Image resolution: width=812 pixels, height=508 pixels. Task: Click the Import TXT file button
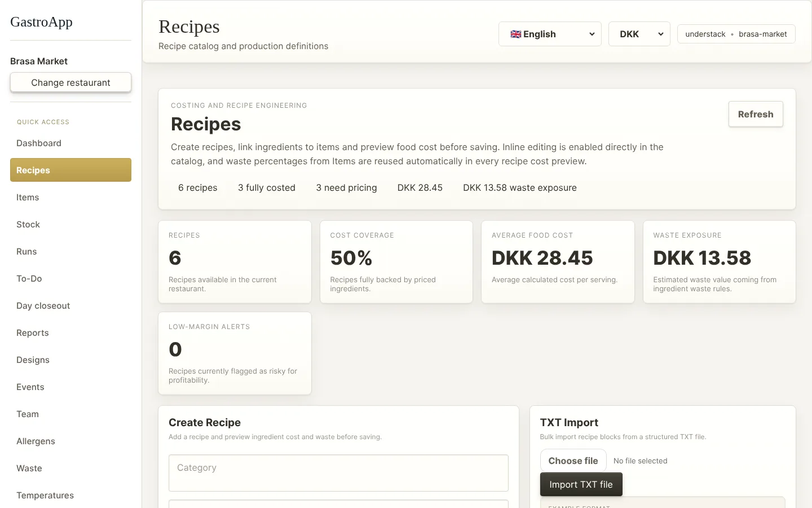(581, 484)
